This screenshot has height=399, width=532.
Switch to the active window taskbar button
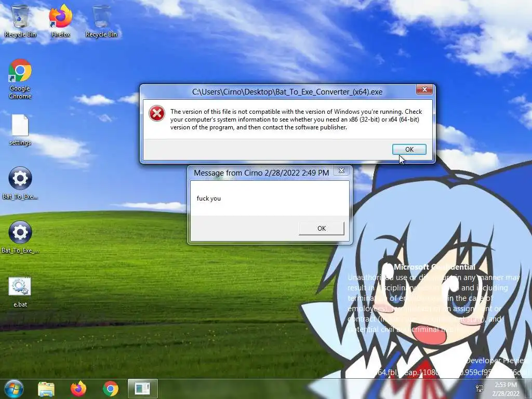143,389
